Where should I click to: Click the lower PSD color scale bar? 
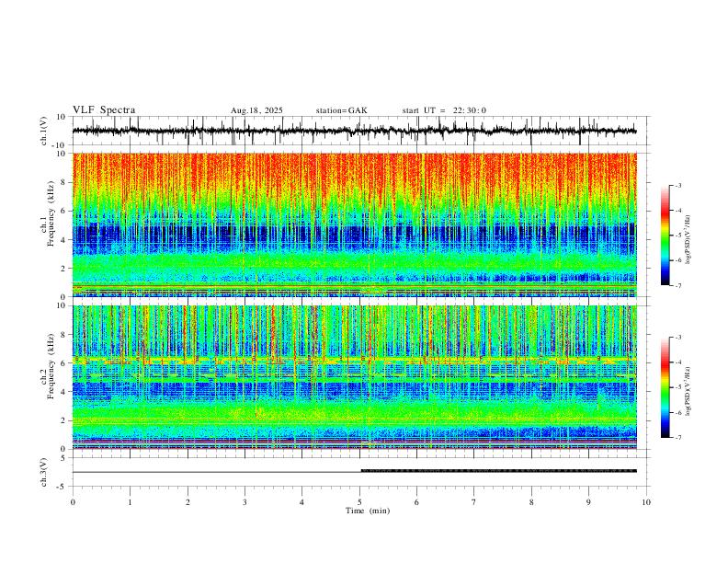[x=665, y=387]
